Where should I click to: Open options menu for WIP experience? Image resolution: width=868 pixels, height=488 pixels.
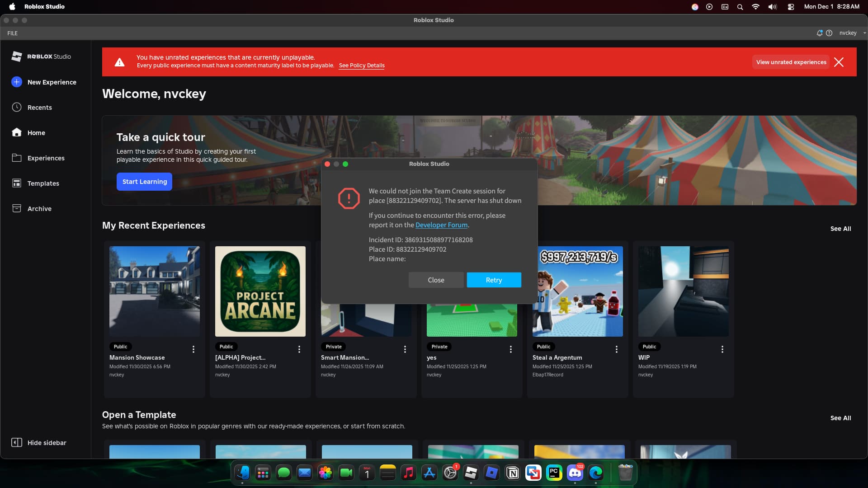722,349
